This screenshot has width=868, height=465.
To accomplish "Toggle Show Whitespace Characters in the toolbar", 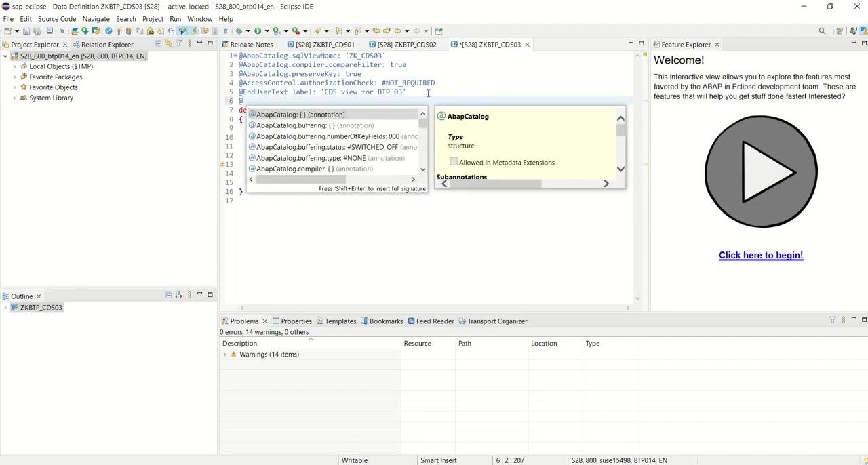I will click(226, 31).
